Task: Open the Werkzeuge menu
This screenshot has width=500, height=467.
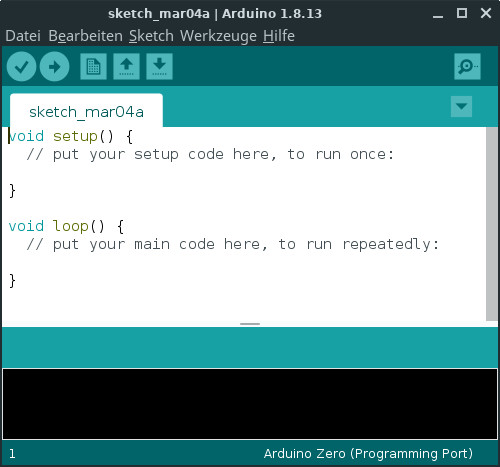Action: (x=218, y=36)
